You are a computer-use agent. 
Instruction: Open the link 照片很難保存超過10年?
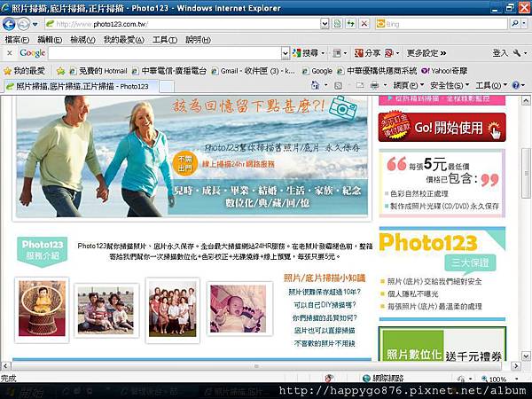325,292
